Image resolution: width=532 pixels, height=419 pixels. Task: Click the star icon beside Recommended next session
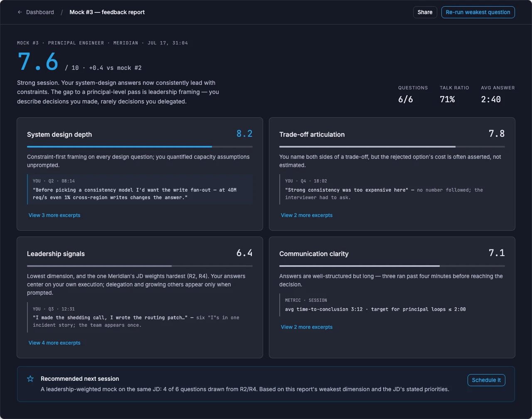coord(30,379)
